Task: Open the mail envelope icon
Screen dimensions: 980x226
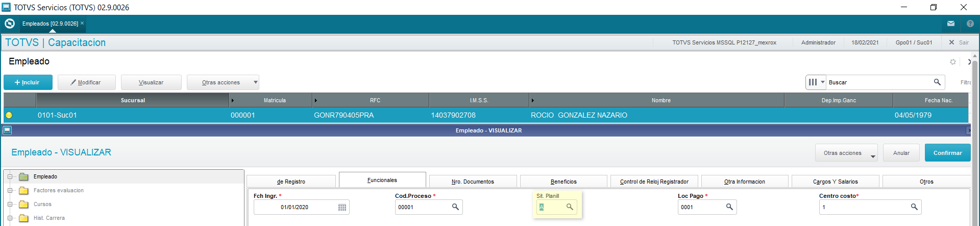Action: click(x=951, y=24)
